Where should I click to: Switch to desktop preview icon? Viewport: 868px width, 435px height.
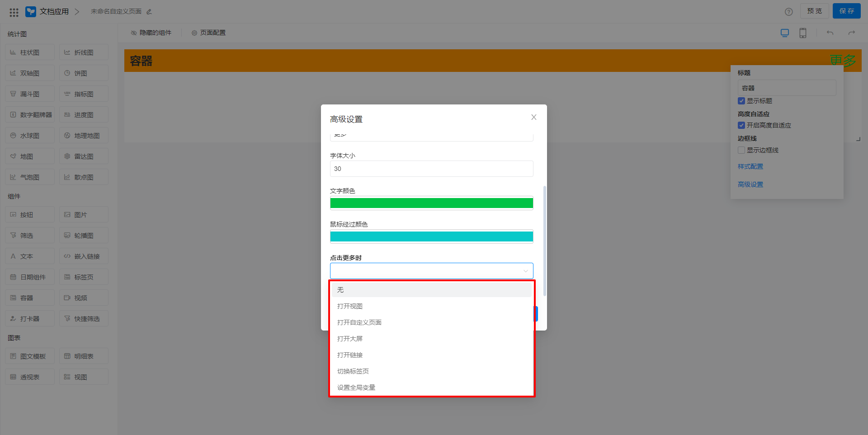(x=785, y=33)
